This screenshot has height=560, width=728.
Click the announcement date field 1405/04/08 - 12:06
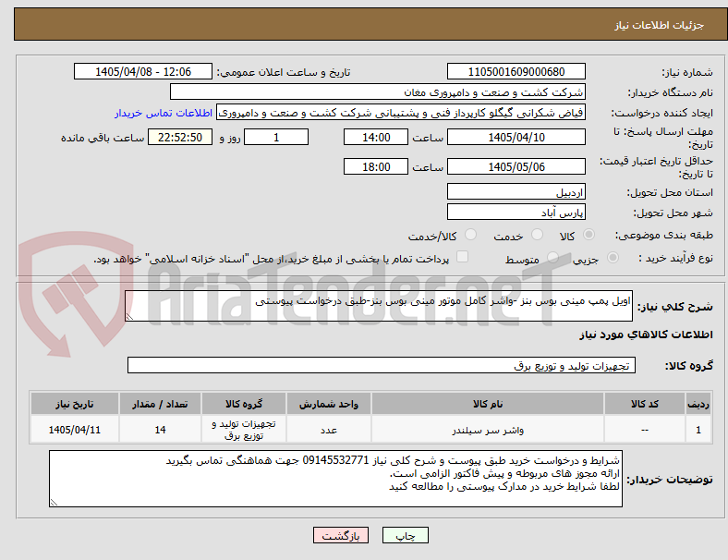[x=143, y=71]
